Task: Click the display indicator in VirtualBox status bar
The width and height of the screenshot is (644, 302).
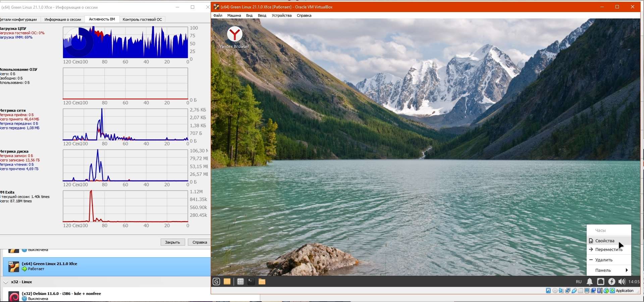Action: 587,291
